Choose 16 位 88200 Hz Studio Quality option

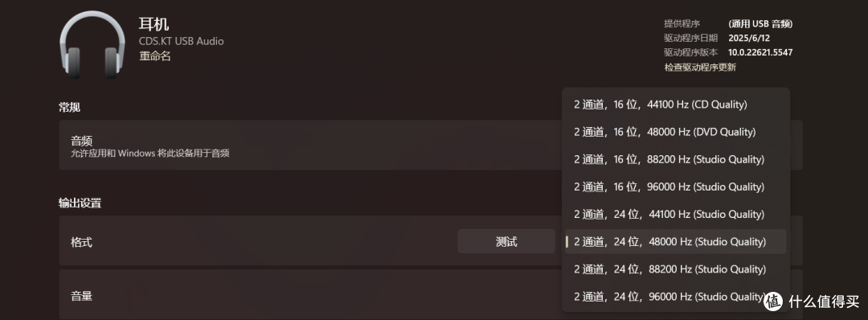pyautogui.click(x=675, y=159)
